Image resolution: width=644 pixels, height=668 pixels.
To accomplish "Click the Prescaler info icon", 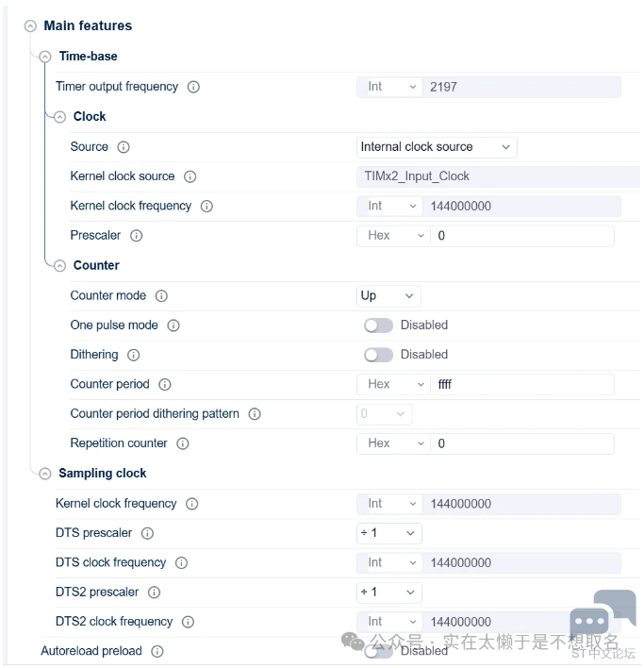I will coord(136,236).
